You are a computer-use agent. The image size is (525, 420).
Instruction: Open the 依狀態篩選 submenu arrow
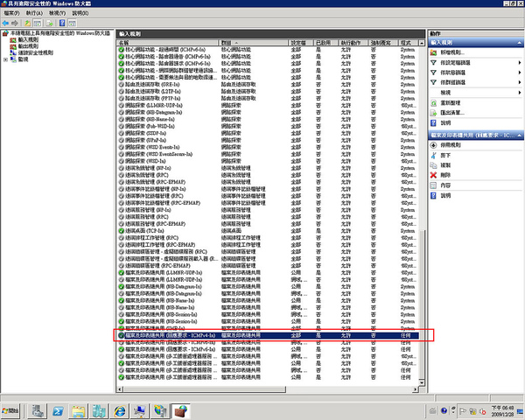pyautogui.click(x=520, y=73)
